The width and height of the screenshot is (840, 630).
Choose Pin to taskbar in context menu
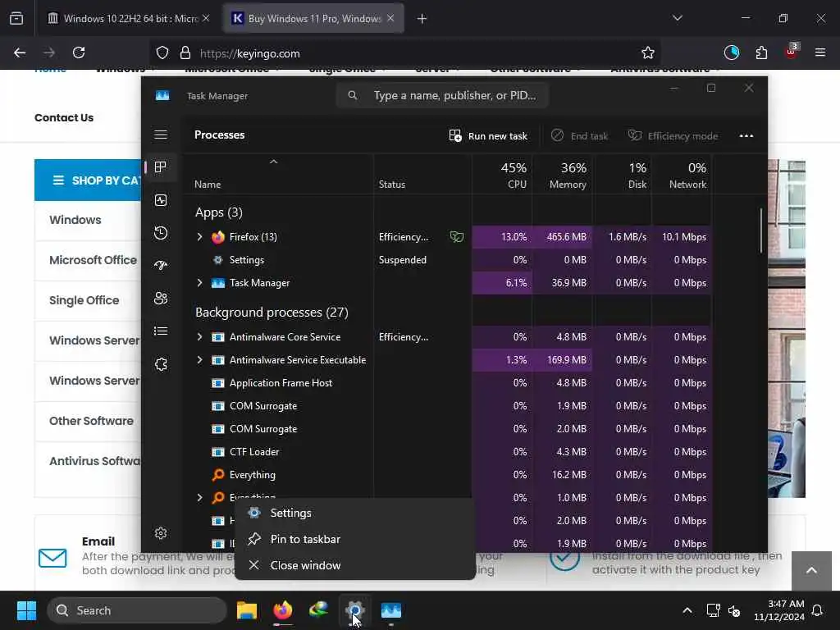pos(354,540)
